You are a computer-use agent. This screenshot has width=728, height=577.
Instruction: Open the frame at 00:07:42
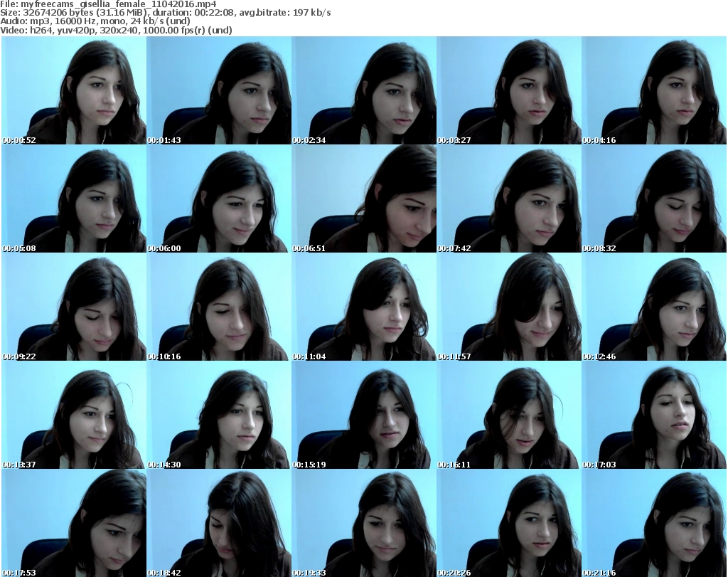click(x=509, y=198)
